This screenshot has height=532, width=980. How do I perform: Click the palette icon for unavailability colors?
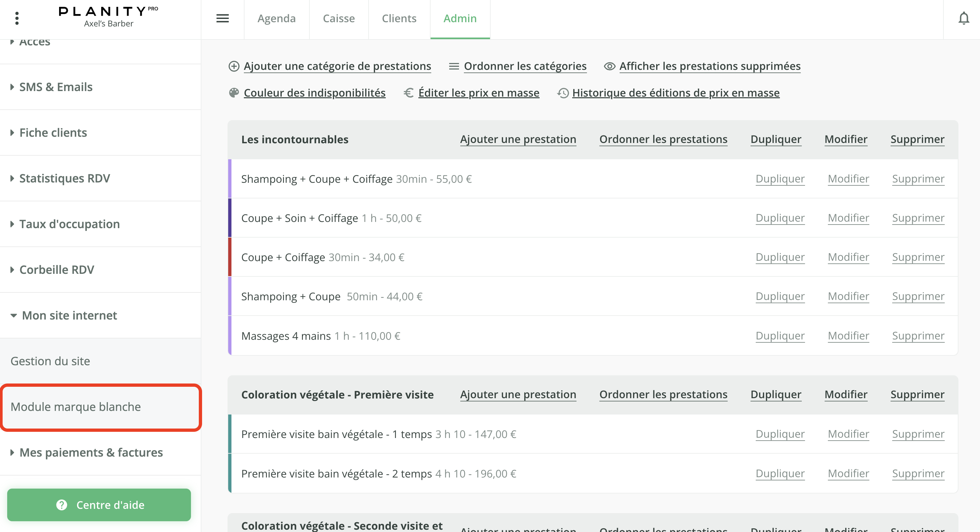click(x=234, y=93)
